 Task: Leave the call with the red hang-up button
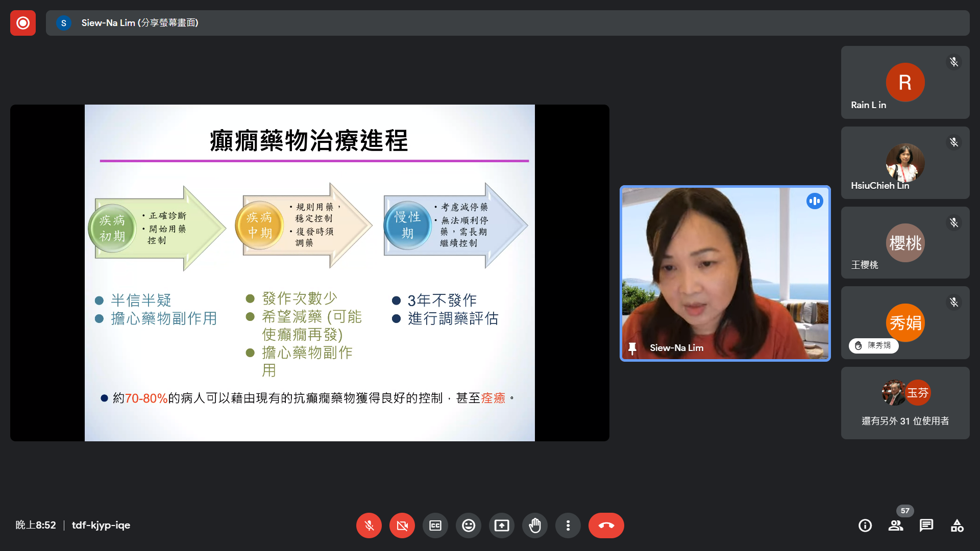click(x=606, y=525)
